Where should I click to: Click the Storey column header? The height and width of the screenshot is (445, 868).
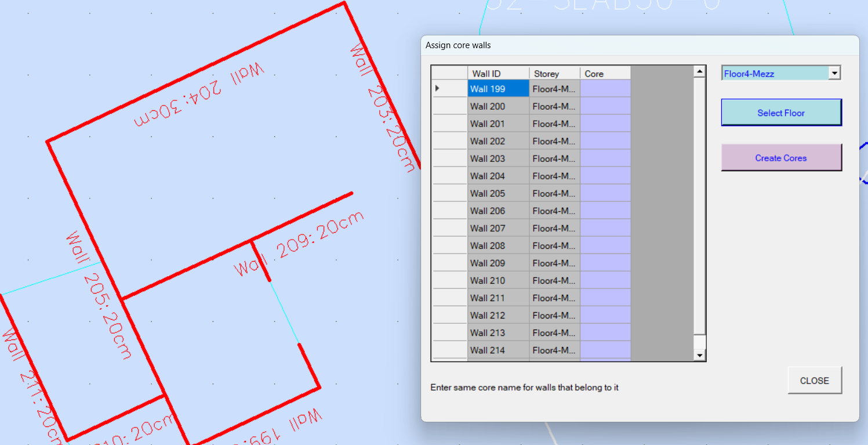tap(554, 73)
